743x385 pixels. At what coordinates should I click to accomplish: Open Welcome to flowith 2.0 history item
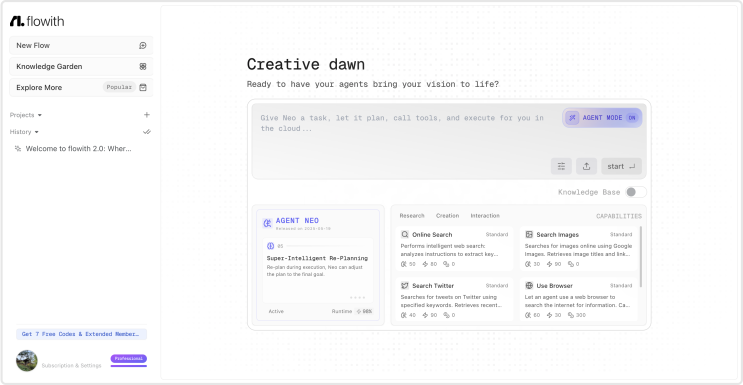pos(78,148)
